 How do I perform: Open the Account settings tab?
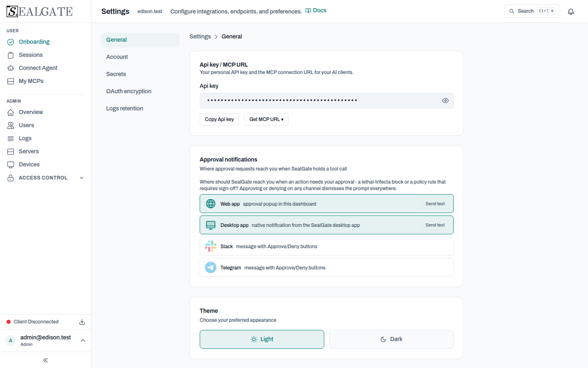[x=140, y=57]
